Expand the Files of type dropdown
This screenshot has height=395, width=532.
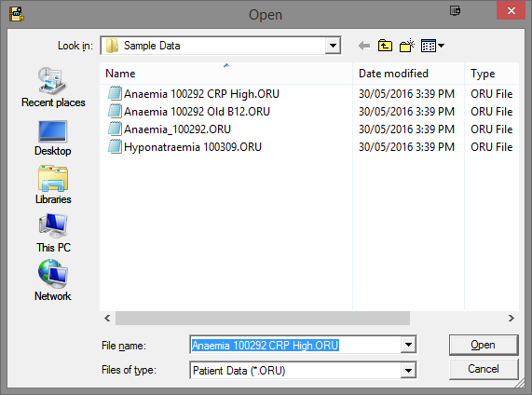click(408, 370)
